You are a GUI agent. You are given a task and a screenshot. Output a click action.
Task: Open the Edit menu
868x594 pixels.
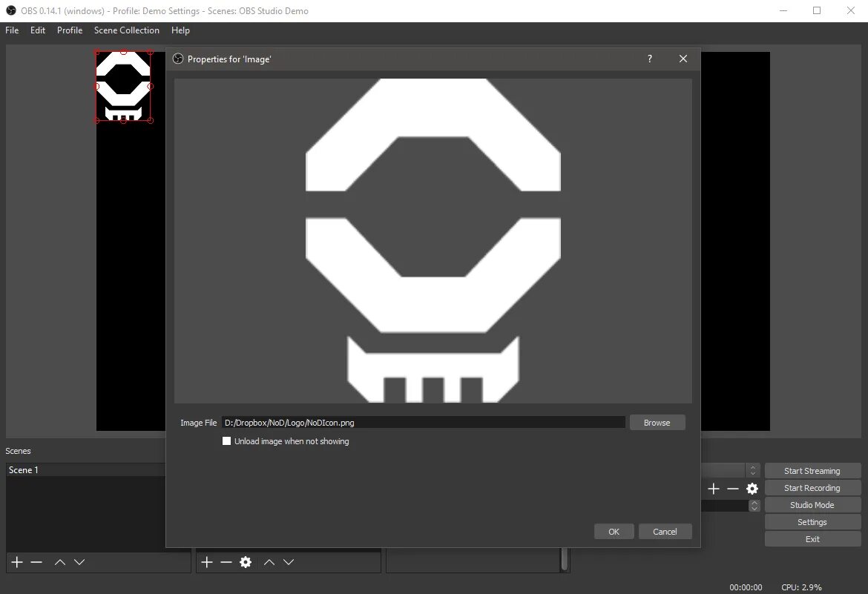(38, 30)
